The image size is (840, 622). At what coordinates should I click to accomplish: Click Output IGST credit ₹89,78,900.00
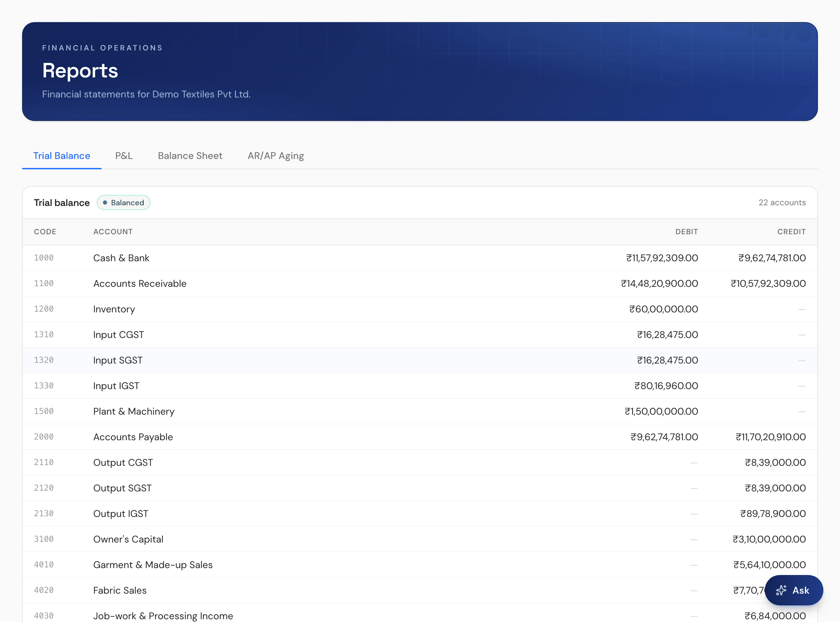[773, 514]
